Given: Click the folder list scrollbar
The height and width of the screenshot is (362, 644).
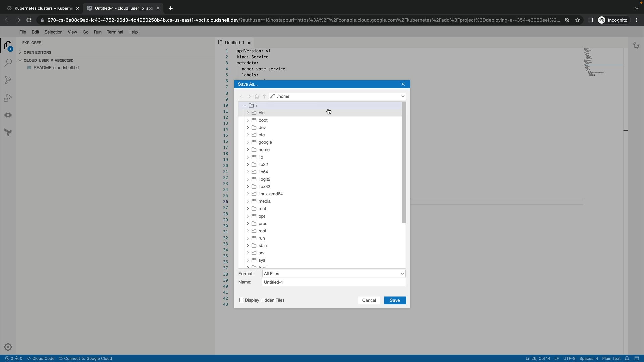Looking at the screenshot, I should [x=404, y=163].
